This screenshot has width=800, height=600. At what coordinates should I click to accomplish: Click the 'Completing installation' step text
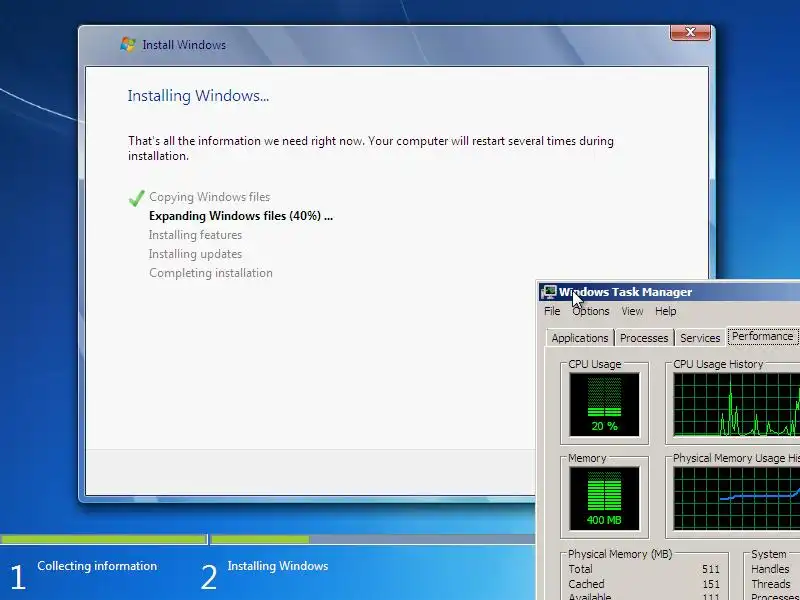(211, 273)
